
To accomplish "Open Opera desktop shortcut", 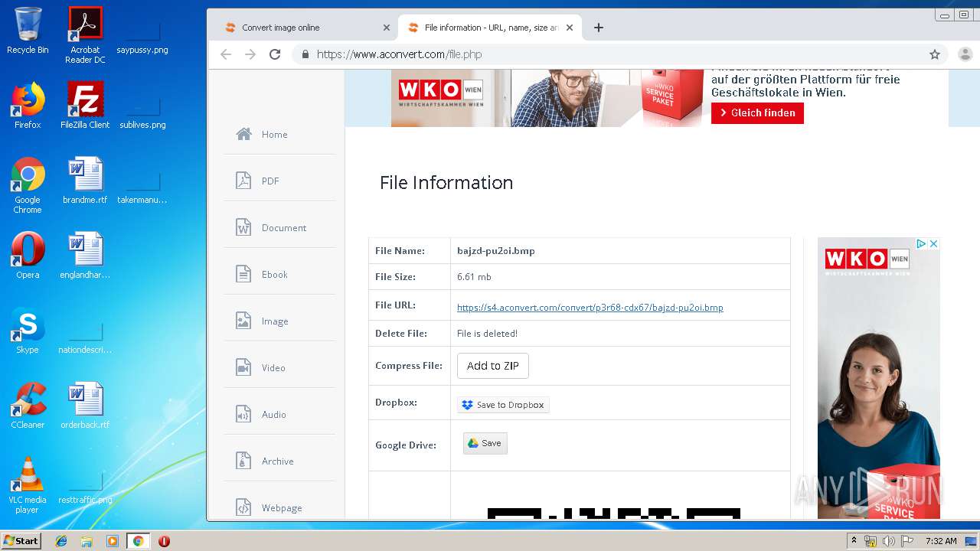I will point(28,256).
